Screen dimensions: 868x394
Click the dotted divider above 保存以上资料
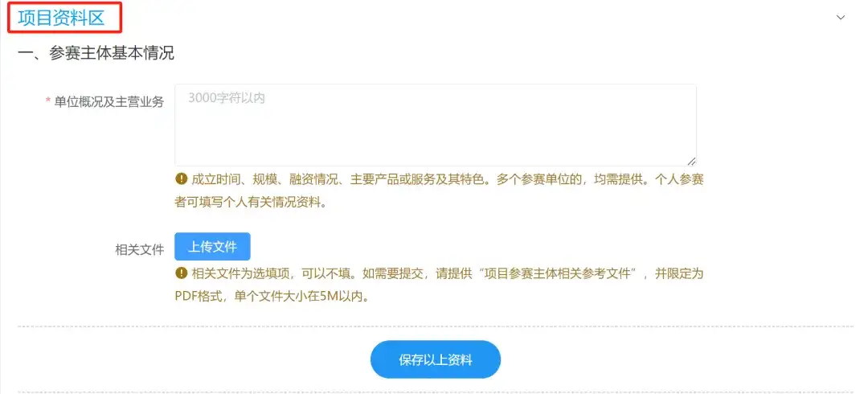point(436,326)
